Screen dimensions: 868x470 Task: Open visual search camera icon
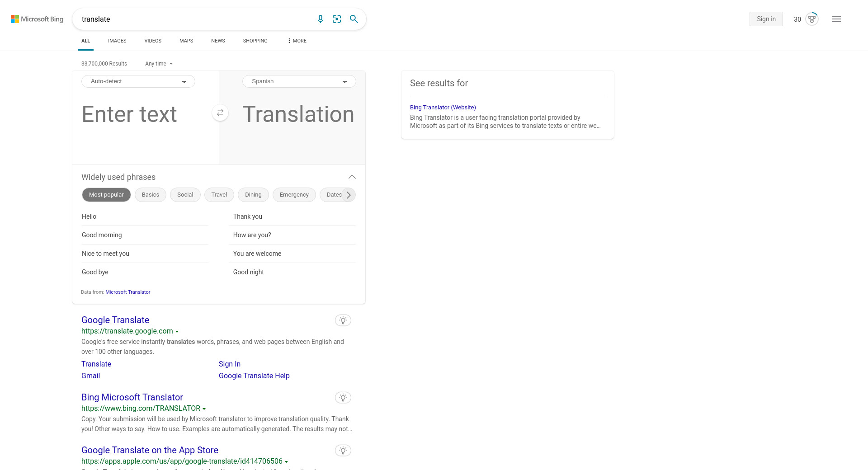pos(337,19)
